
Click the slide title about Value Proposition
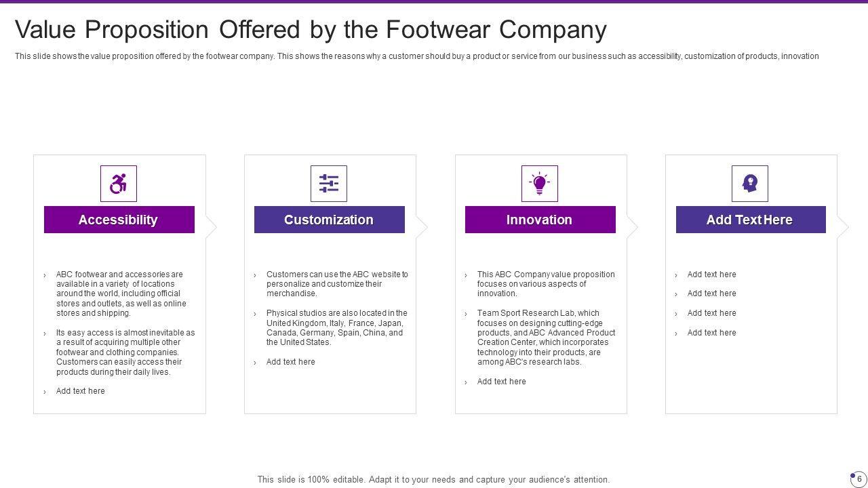click(x=311, y=30)
